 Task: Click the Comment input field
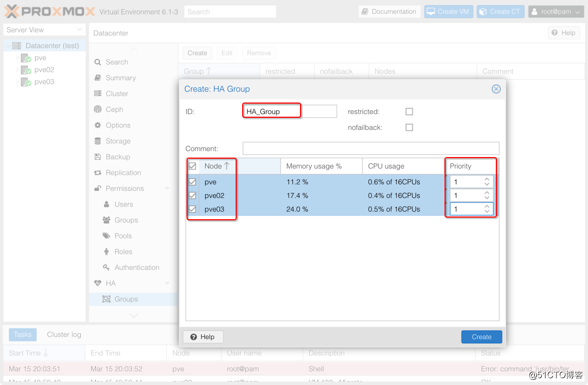[x=371, y=148]
